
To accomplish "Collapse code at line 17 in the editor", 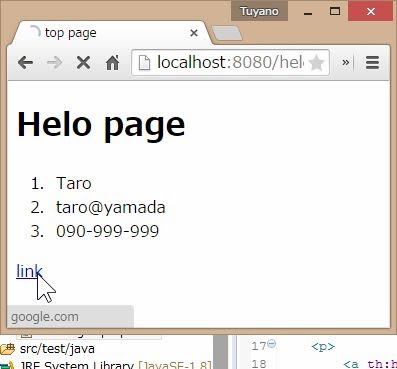I will (x=272, y=343).
